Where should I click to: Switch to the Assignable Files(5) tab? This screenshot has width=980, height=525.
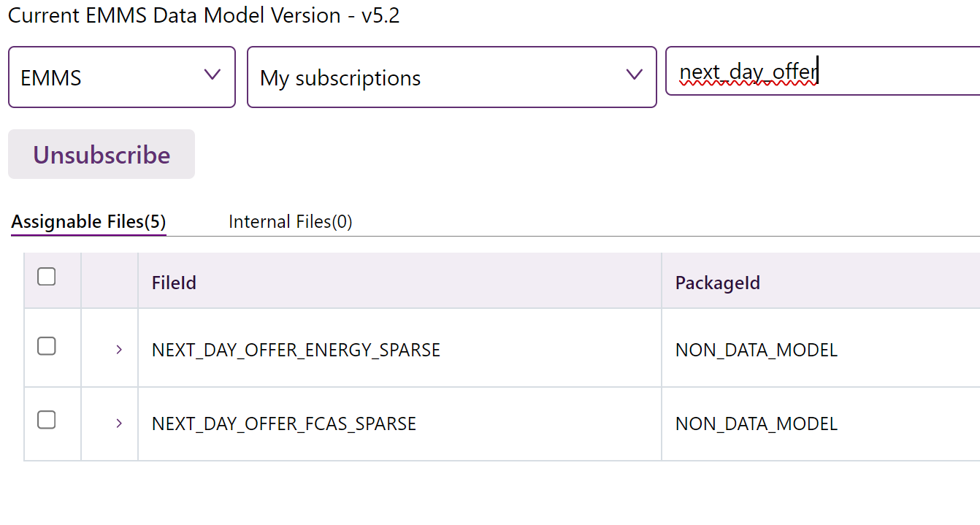(x=88, y=222)
